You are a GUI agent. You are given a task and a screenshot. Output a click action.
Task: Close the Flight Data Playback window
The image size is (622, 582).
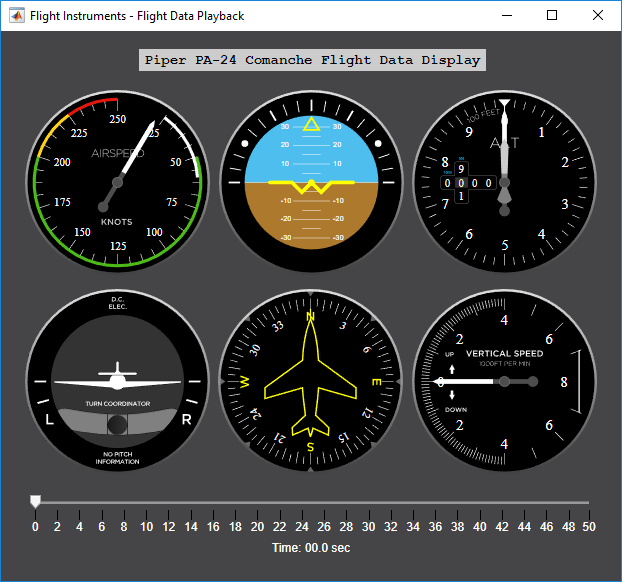point(598,15)
